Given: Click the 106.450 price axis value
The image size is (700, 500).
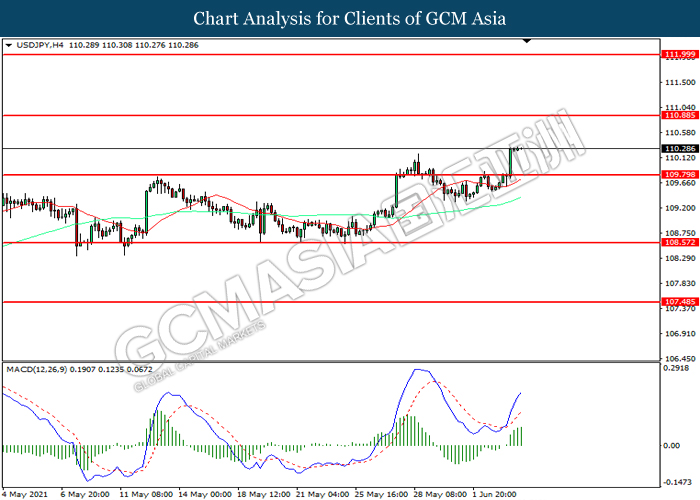Looking at the screenshot, I should (680, 359).
